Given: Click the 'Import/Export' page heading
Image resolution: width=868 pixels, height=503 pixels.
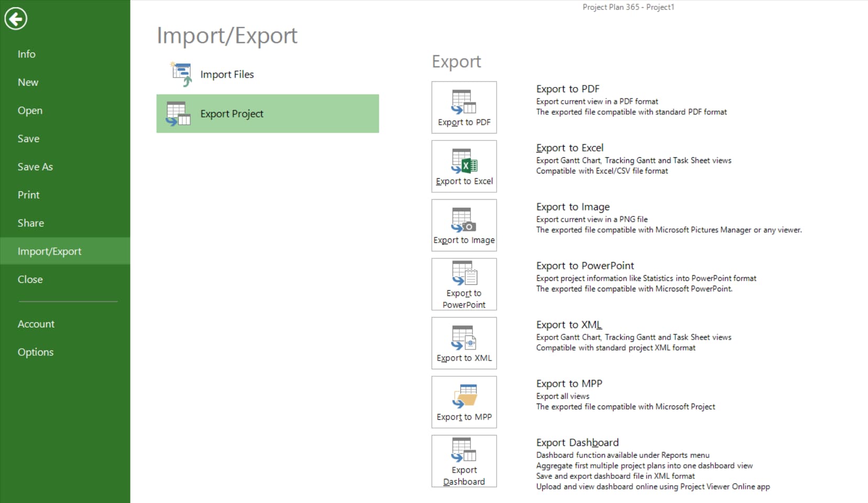Looking at the screenshot, I should [227, 36].
